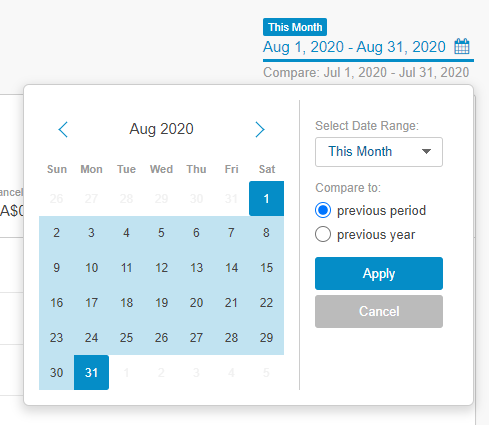Select August 20 in the calendar
Viewport: 489px width, 425px height.
click(x=196, y=303)
